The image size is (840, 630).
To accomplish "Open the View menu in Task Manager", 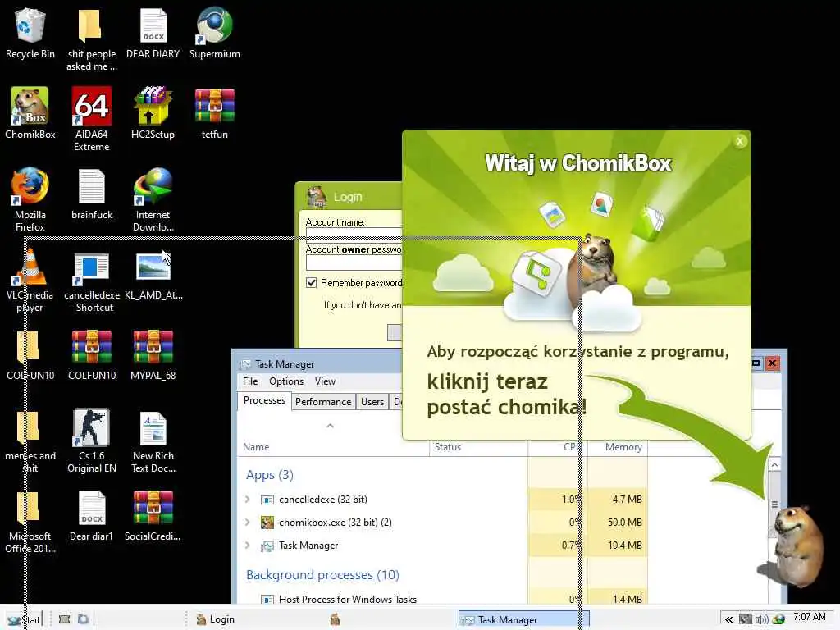I will click(325, 381).
